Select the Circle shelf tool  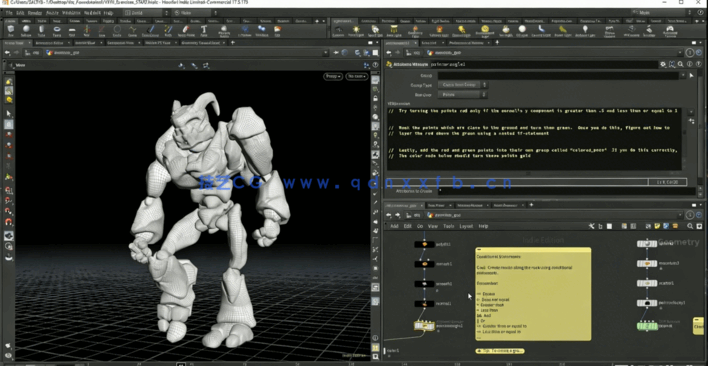click(117, 30)
